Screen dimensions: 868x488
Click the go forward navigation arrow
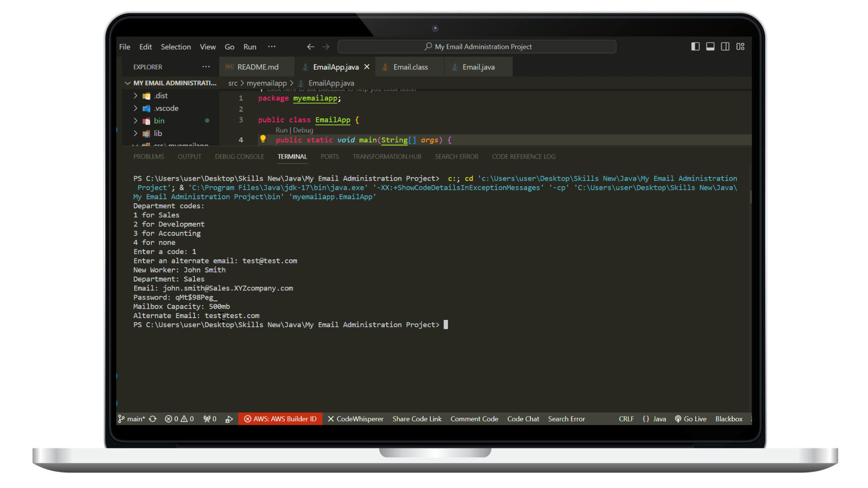click(325, 47)
